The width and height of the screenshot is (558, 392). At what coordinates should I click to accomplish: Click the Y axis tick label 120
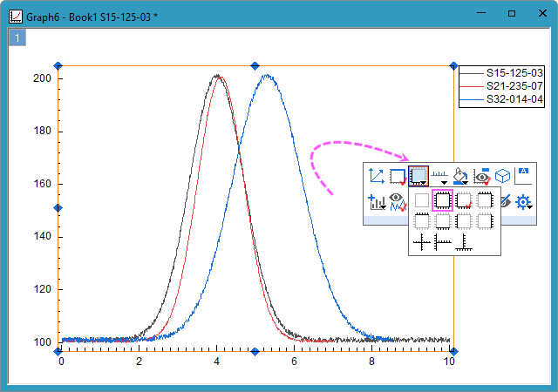[x=43, y=289]
